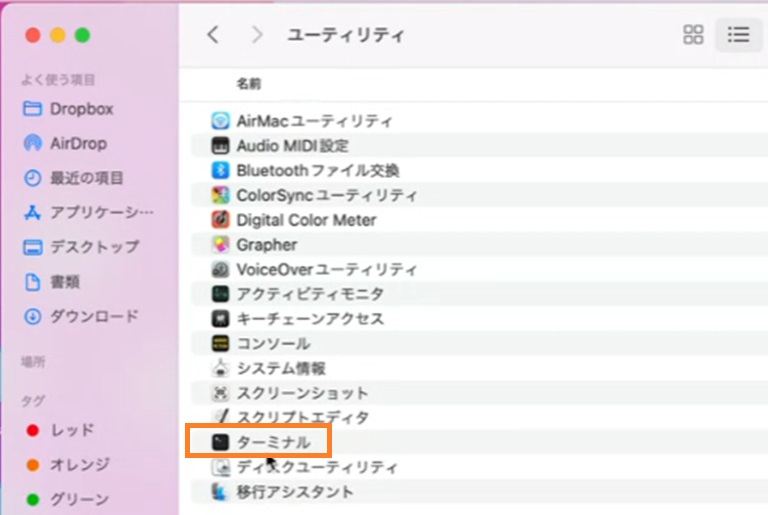Open the Terminal (ターミナル) app icon
This screenshot has width=768, height=515.
(x=221, y=442)
